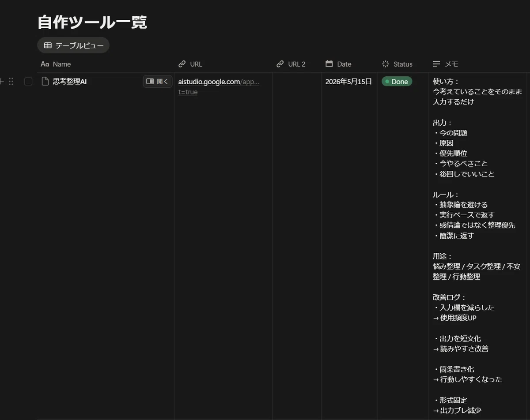Click the URL 2 column header
The height and width of the screenshot is (420, 530).
point(297,64)
